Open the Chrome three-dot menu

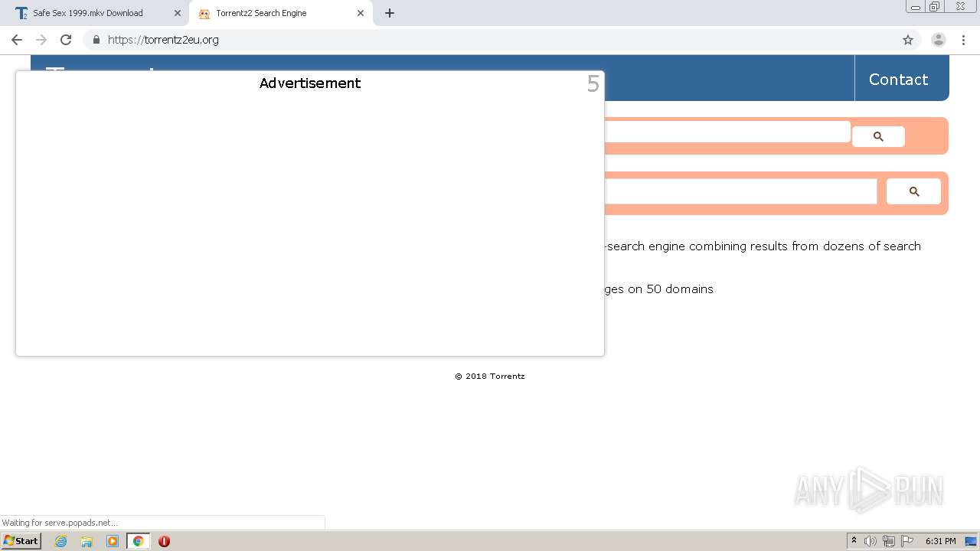click(x=964, y=40)
